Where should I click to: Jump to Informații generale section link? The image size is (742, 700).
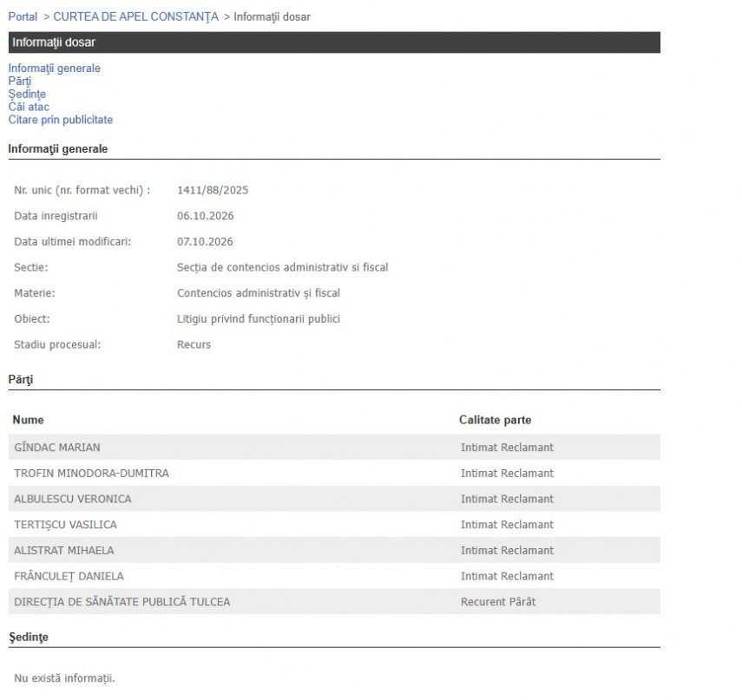55,69
